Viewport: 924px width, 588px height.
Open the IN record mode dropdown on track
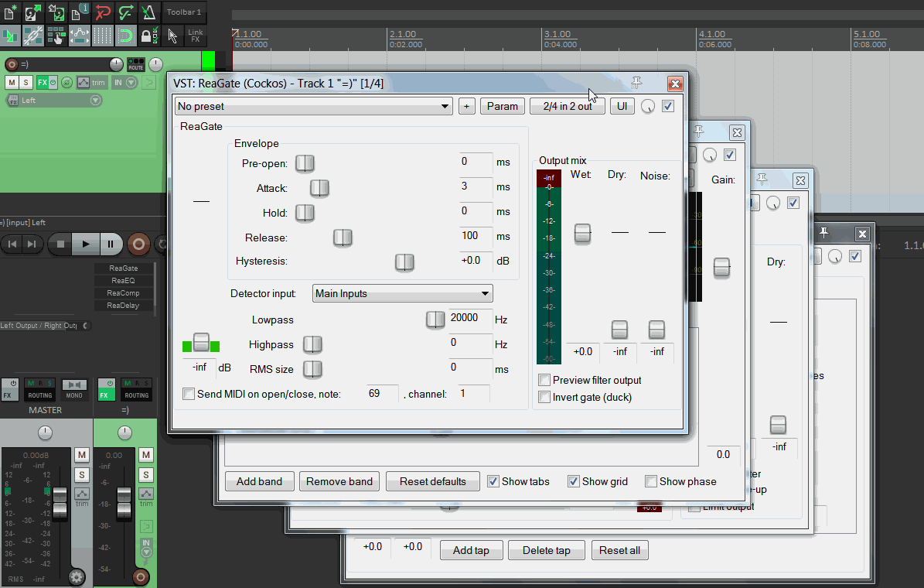(131, 83)
